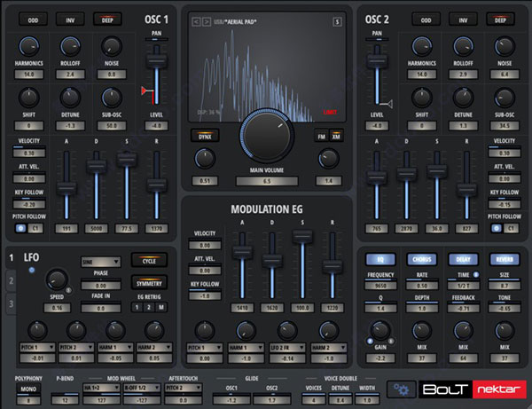Select the EQ effect tab

(x=380, y=260)
